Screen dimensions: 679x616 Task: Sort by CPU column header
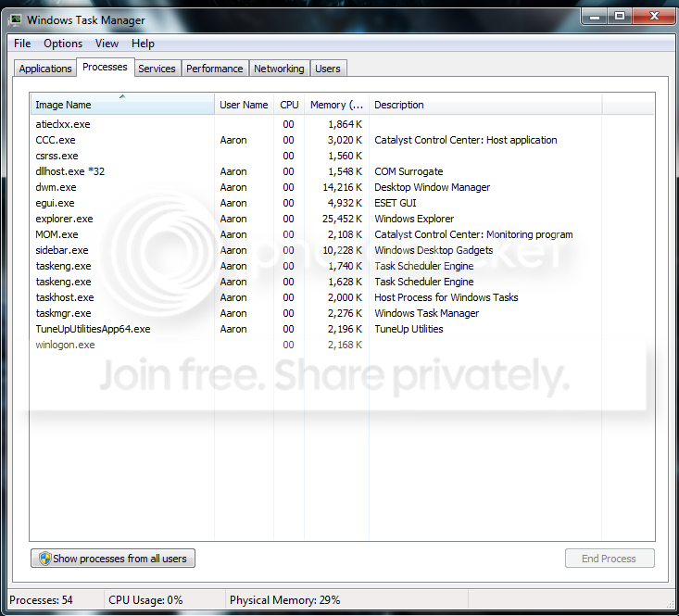(x=289, y=105)
